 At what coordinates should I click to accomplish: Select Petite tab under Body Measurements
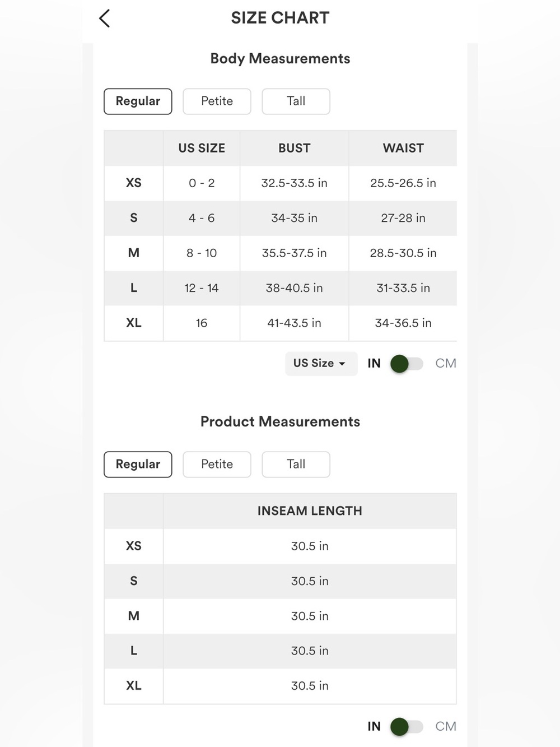tap(217, 101)
